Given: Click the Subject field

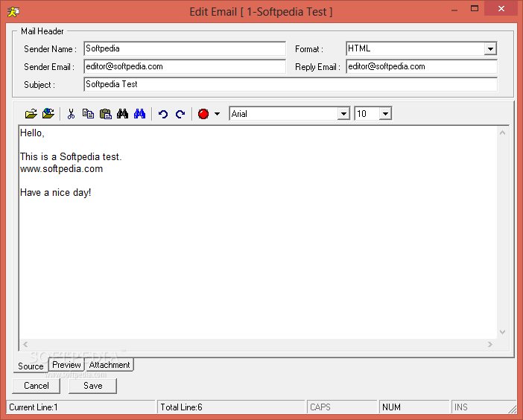Looking at the screenshot, I should click(x=291, y=84).
